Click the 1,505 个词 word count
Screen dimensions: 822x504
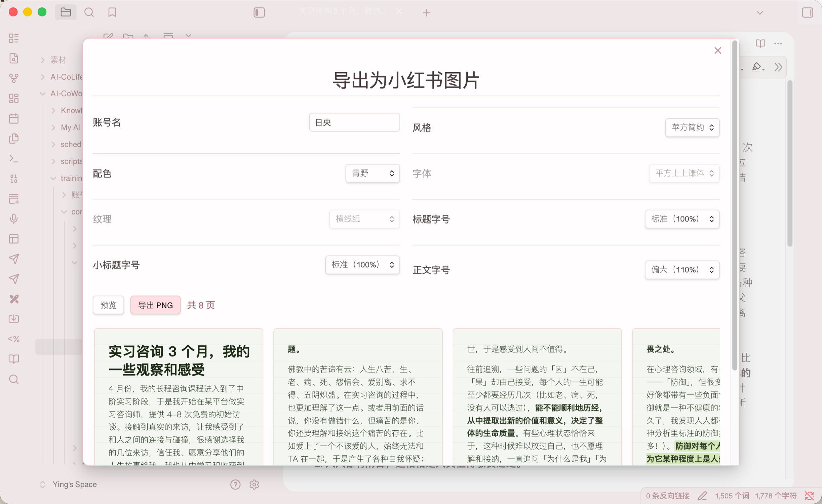coord(732,496)
